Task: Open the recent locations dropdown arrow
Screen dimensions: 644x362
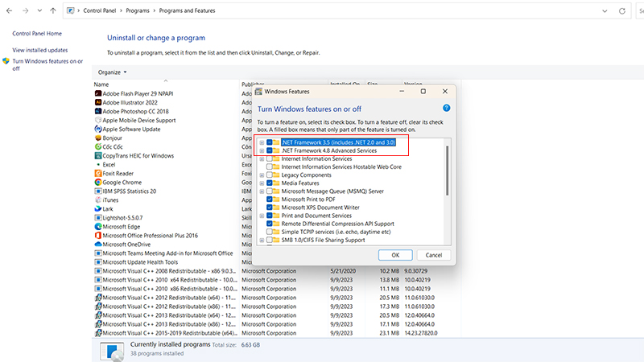Action: pyautogui.click(x=39, y=10)
